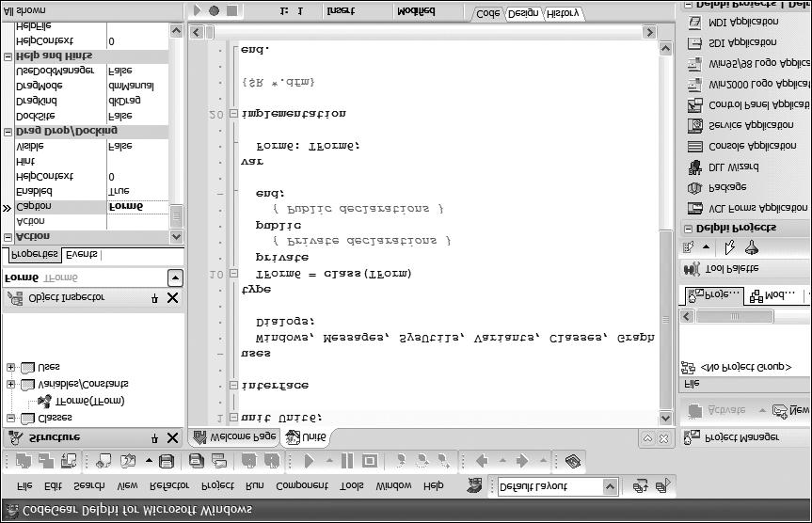
Task: Close the Object Inspector panel
Action: pyautogui.click(x=173, y=298)
